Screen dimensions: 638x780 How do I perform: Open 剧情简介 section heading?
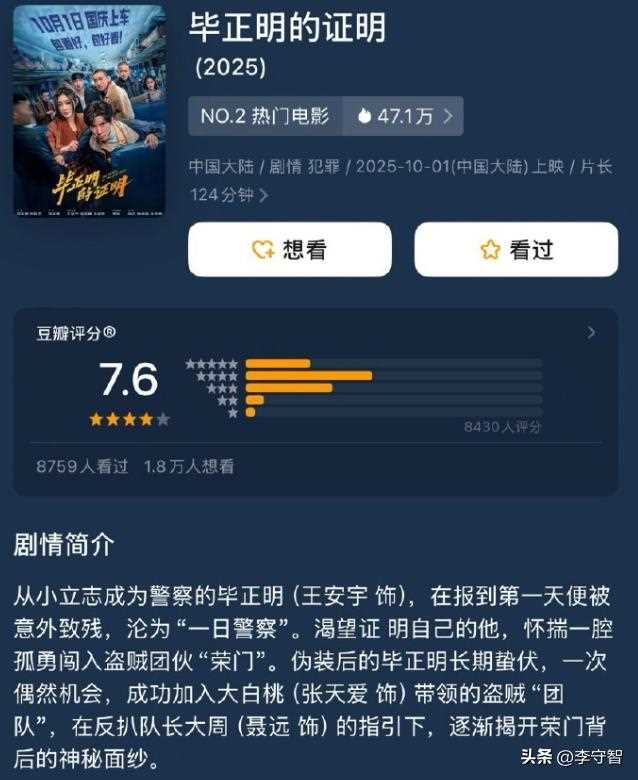pos(64,545)
